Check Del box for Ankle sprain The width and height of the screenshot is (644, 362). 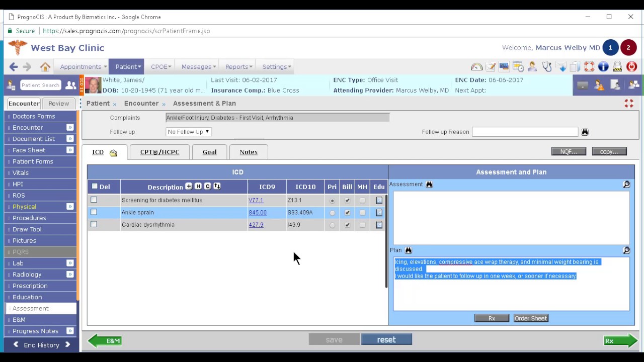point(94,212)
